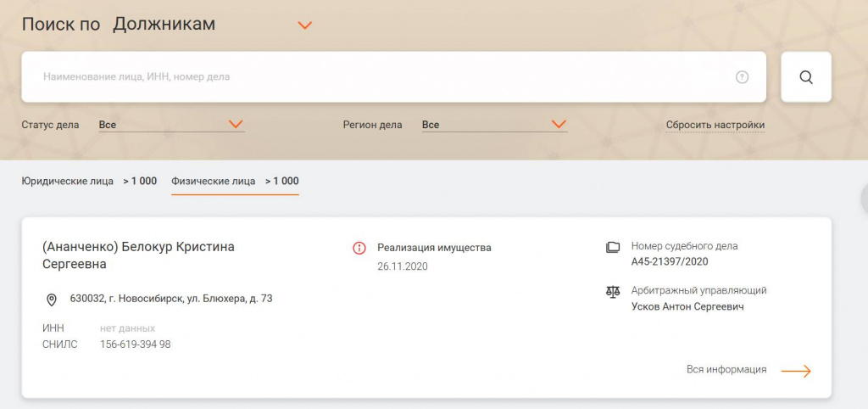Open Вся информация link
Image resolution: width=868 pixels, height=409 pixels.
pos(726,369)
